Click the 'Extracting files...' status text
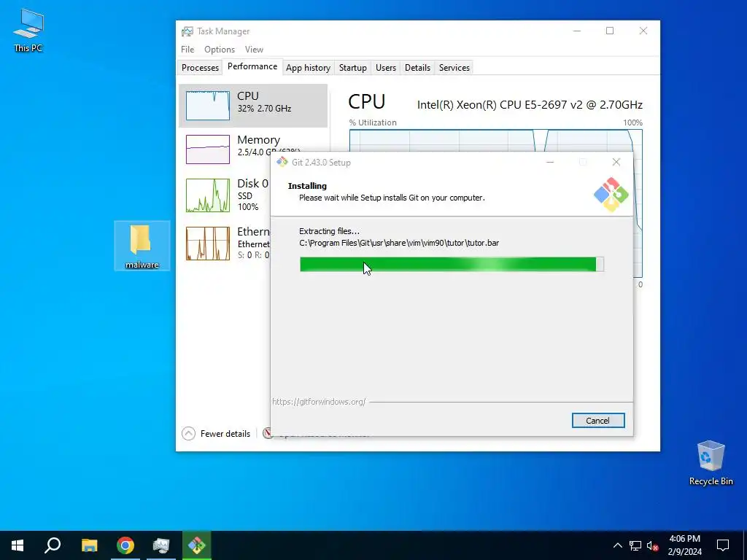This screenshot has width=747, height=560. [x=329, y=231]
